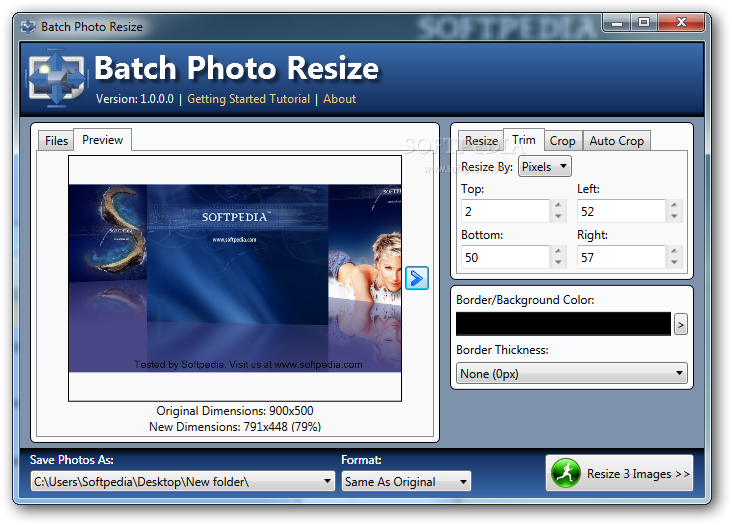Close the Batch Photo Resize window
The height and width of the screenshot is (525, 732).
point(681,22)
